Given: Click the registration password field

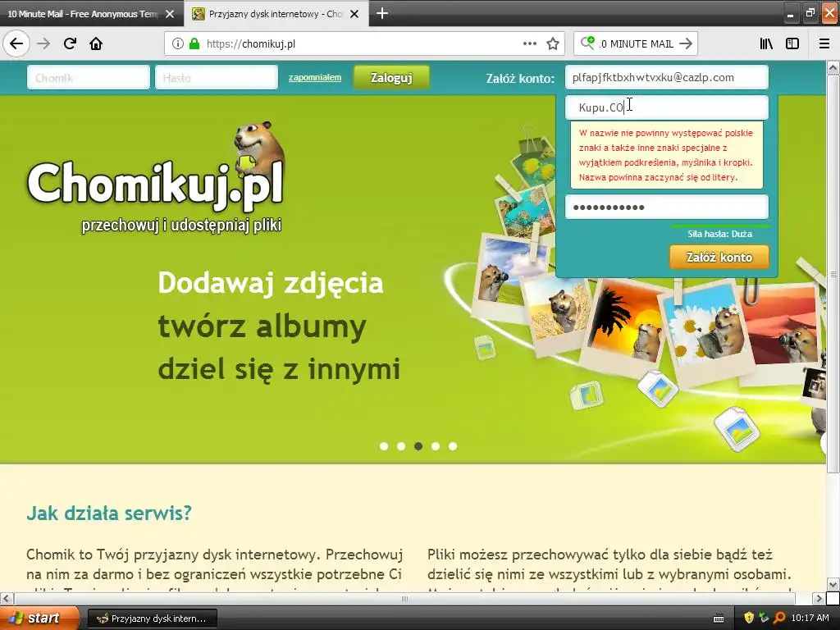Looking at the screenshot, I should [666, 207].
